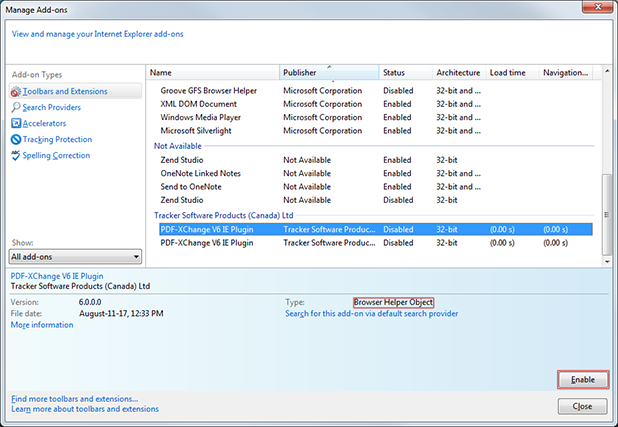Click the Toolbars and Extensions icon
This screenshot has width=618, height=427.
pos(15,92)
